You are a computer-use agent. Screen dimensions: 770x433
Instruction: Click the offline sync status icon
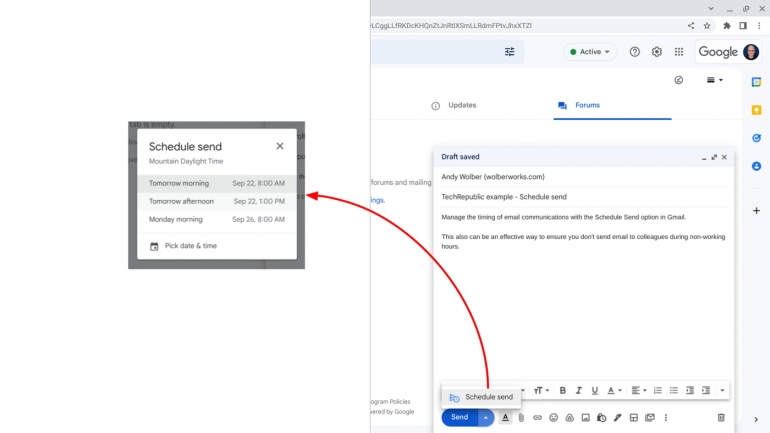pyautogui.click(x=679, y=80)
